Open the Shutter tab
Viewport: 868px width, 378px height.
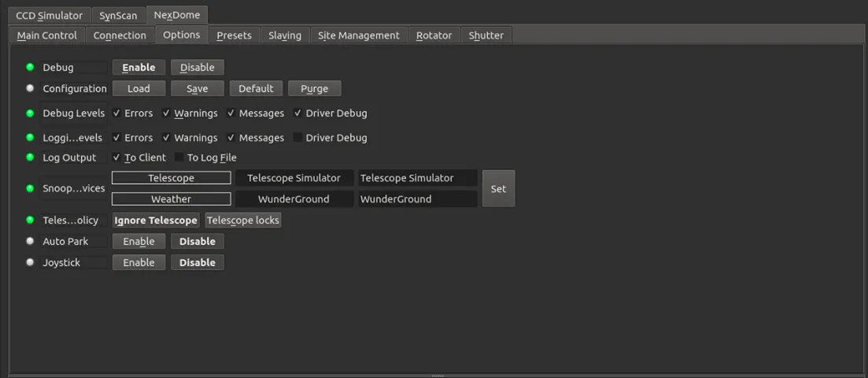click(x=486, y=35)
